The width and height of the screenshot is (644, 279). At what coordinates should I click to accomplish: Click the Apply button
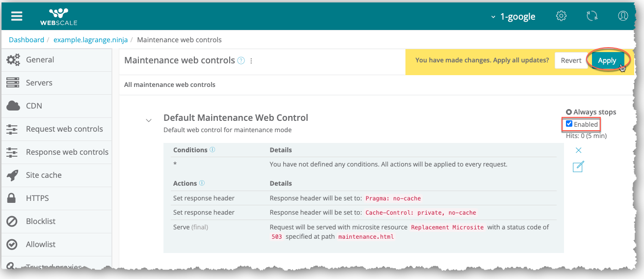(x=607, y=60)
